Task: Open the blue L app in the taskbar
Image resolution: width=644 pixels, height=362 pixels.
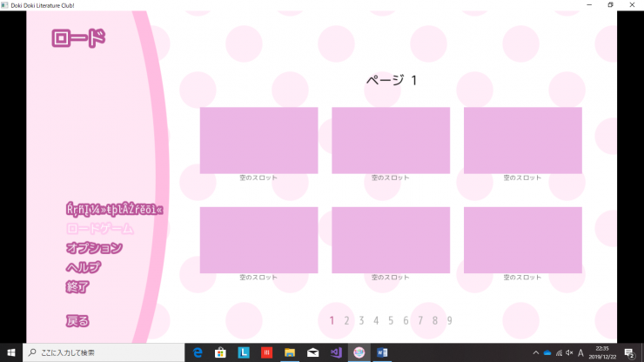Action: 244,352
